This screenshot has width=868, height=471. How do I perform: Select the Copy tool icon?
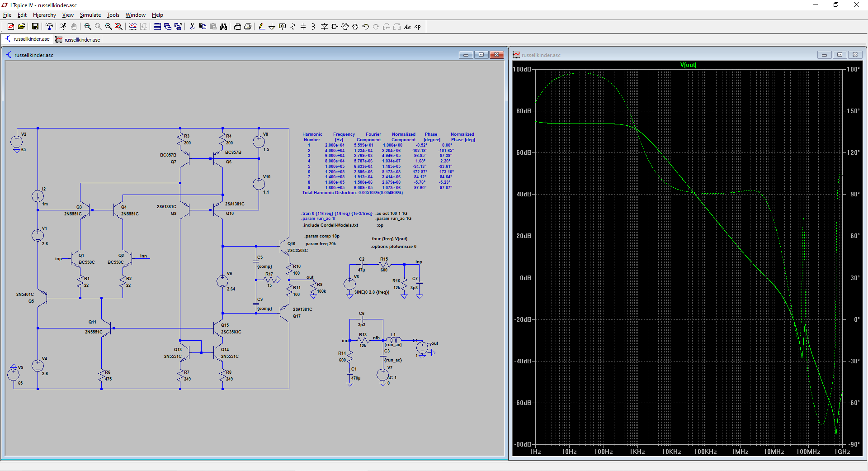point(203,27)
